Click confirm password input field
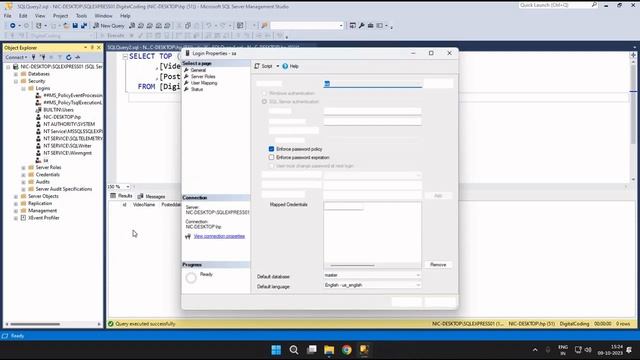640x360 pixels. pyautogui.click(x=372, y=121)
